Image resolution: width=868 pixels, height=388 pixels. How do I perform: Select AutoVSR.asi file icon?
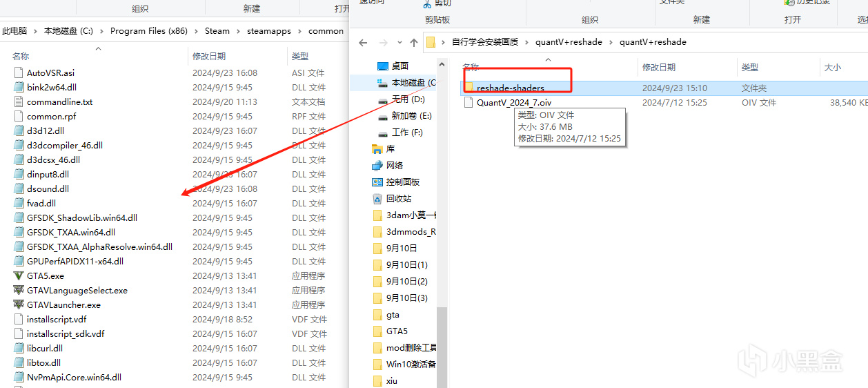click(x=19, y=72)
